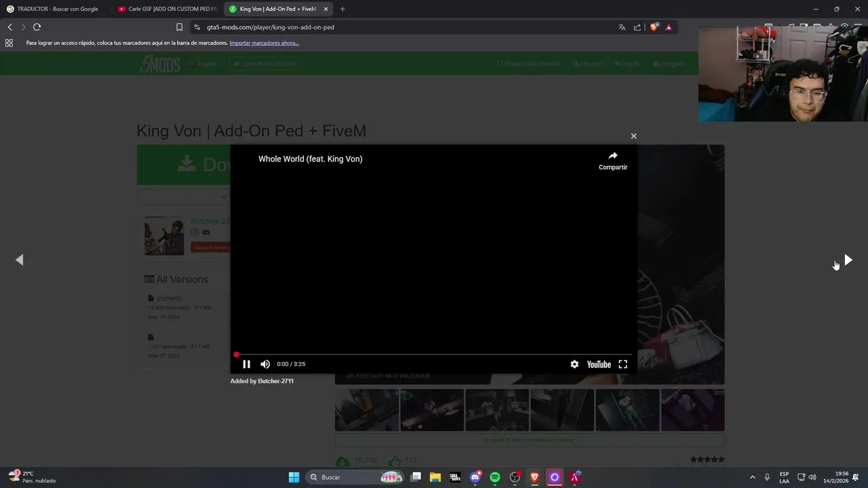Open the video on YouTube via logo
The image size is (868, 488).
coord(599,364)
